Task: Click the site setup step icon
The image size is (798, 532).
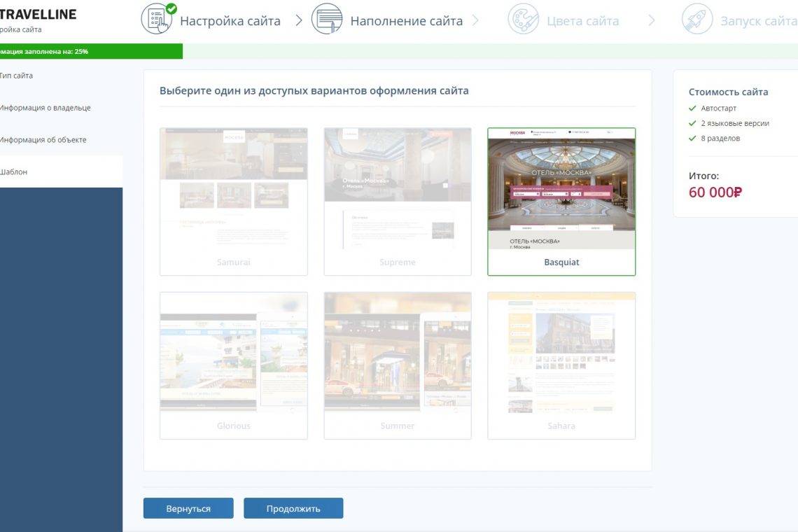Action: point(157,19)
